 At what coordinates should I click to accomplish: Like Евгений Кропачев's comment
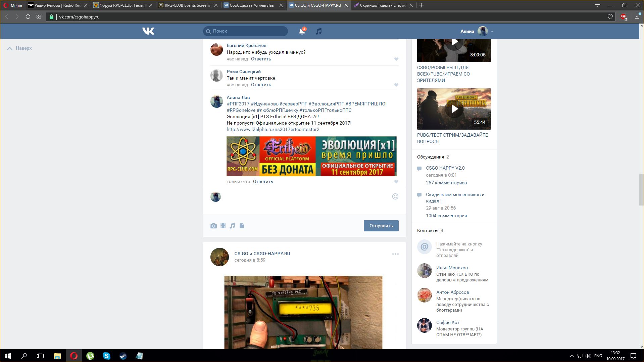(396, 59)
